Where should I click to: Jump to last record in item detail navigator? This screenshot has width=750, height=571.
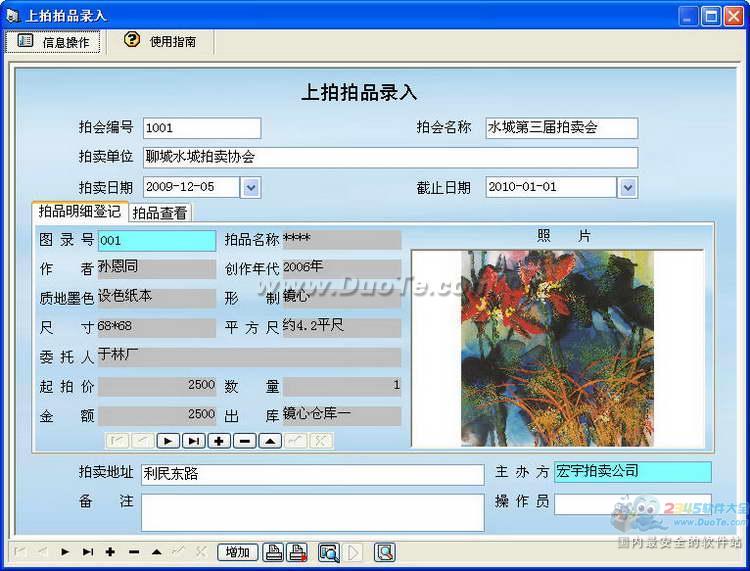tap(193, 440)
